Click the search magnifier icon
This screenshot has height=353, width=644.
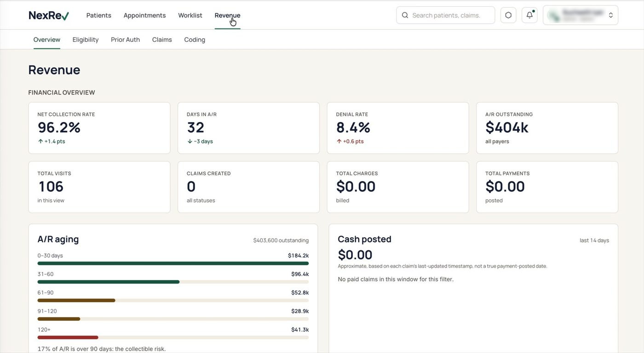click(x=405, y=15)
